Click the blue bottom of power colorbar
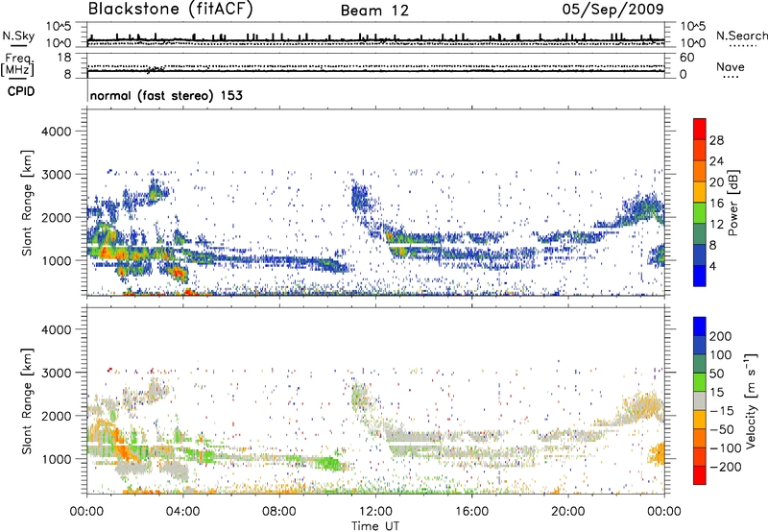The height and width of the screenshot is (532, 768). 700,276
